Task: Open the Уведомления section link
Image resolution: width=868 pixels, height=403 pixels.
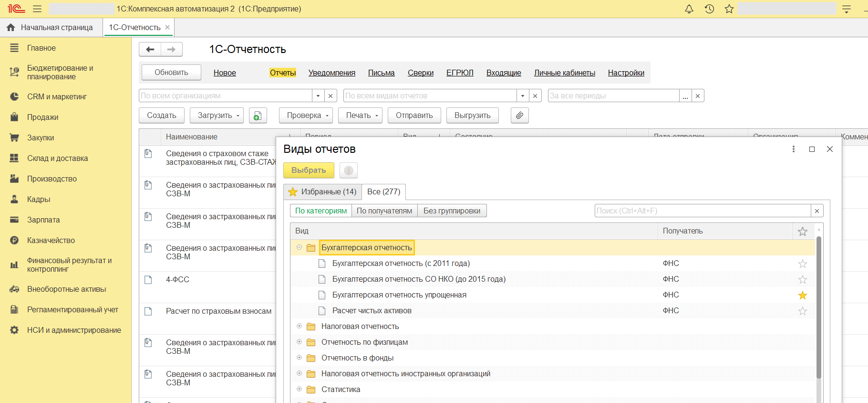Action: [x=332, y=73]
